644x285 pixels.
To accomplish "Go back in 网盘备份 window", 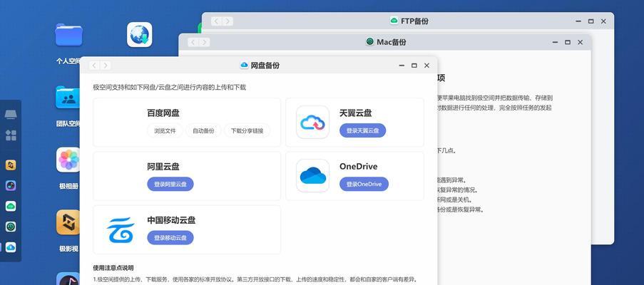I will pyautogui.click(x=94, y=66).
